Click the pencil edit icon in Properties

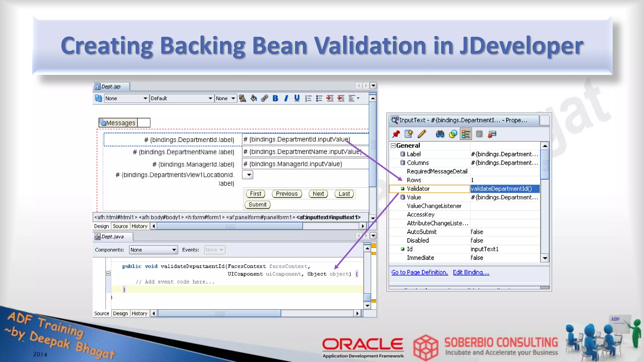[422, 134]
